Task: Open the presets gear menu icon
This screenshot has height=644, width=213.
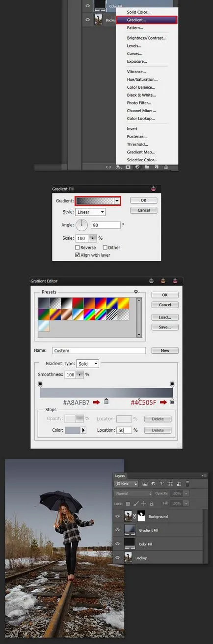Action: [x=136, y=292]
